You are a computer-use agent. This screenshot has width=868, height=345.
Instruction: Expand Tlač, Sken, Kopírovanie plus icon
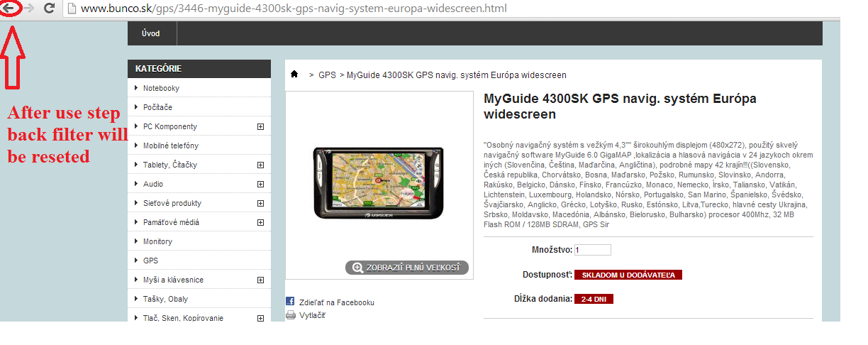point(260,318)
